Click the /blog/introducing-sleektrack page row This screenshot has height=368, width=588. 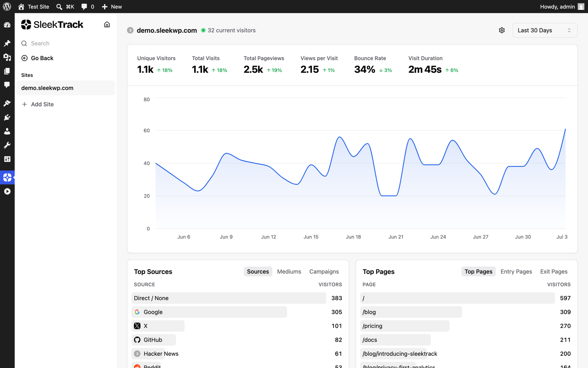(x=466, y=354)
